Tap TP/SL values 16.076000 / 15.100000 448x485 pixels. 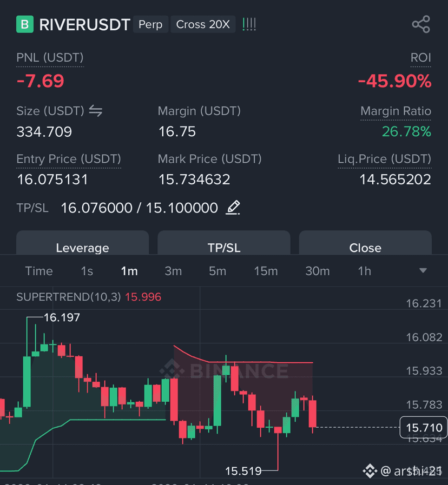click(x=139, y=208)
